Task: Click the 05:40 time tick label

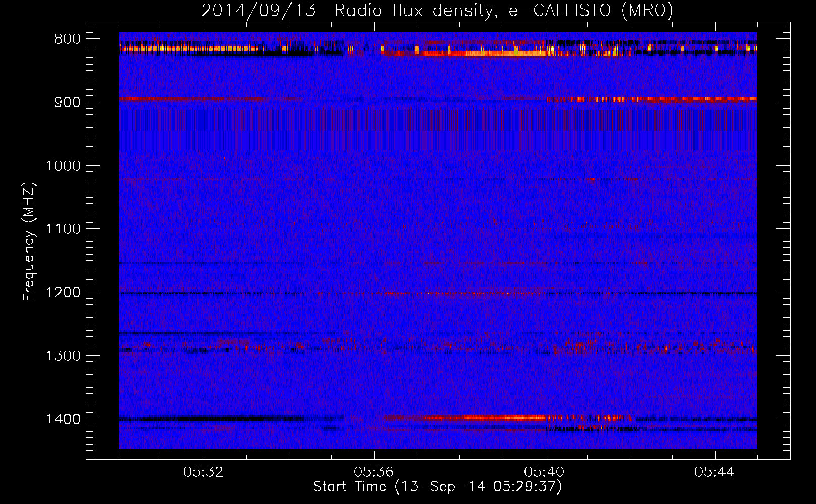Action: [x=545, y=472]
